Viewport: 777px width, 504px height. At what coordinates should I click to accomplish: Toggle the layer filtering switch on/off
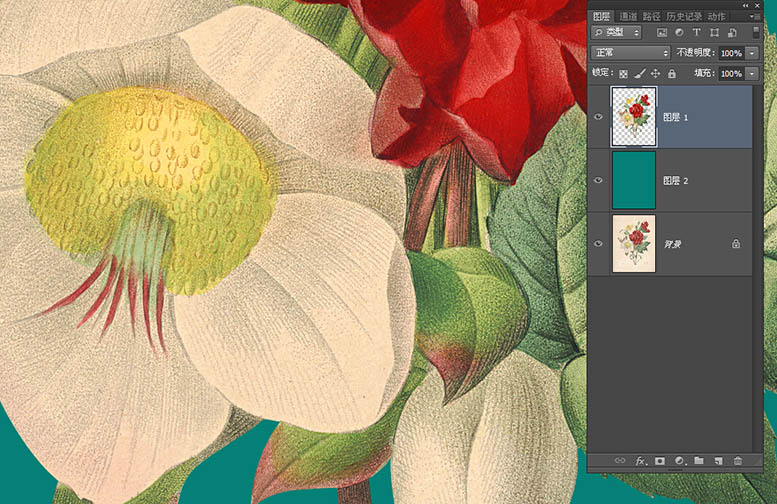tap(756, 32)
